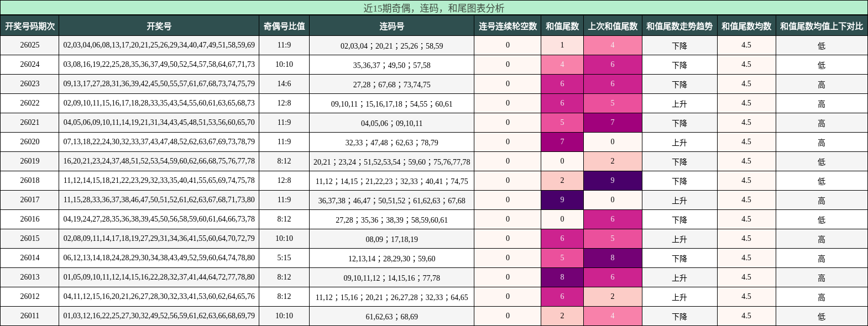Click issue number 26025

click(x=30, y=45)
